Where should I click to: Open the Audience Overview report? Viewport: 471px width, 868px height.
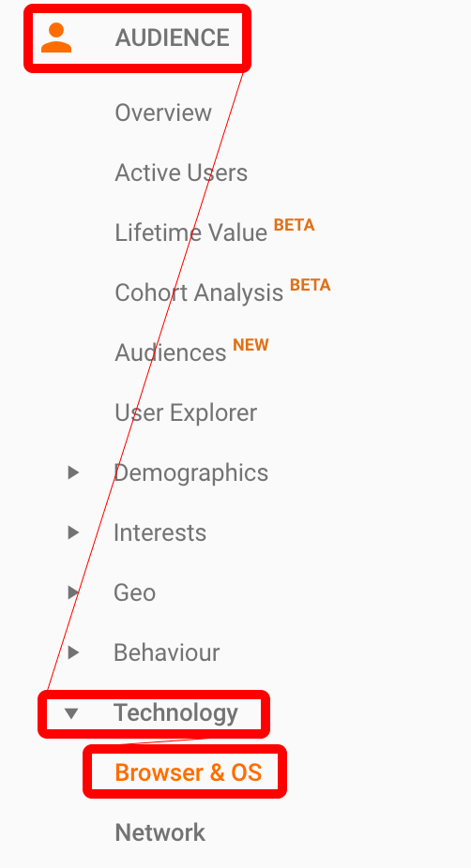pos(163,112)
